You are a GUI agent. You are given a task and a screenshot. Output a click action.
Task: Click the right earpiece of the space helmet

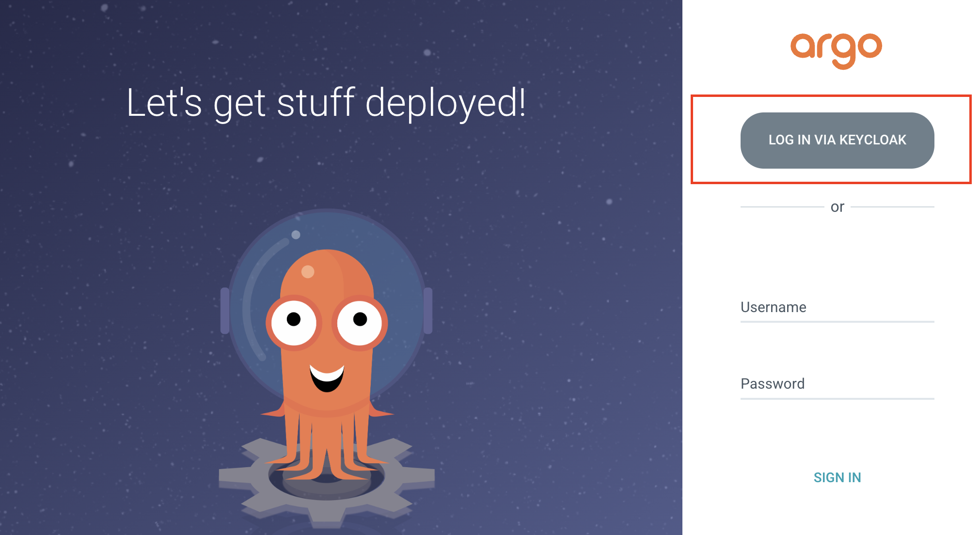(x=427, y=311)
